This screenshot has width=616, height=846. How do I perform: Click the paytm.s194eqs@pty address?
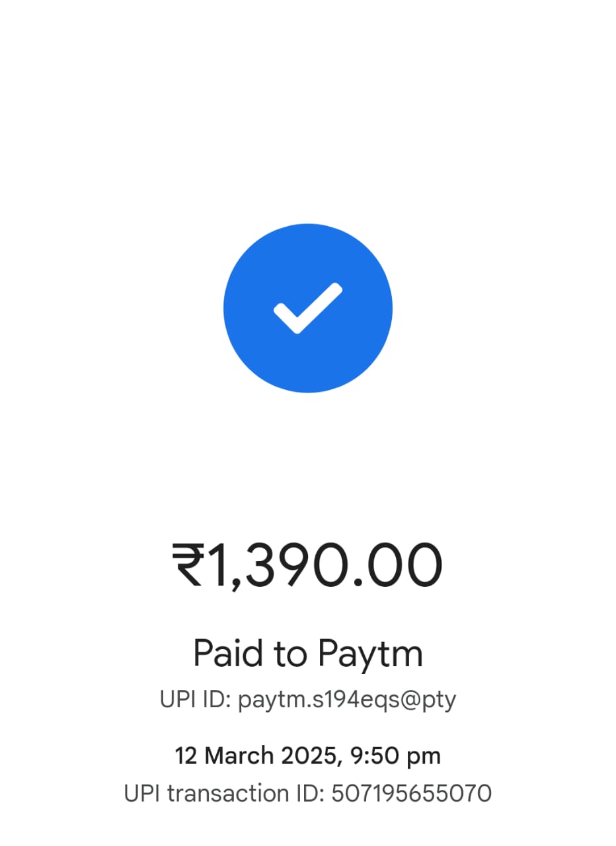pyautogui.click(x=347, y=701)
